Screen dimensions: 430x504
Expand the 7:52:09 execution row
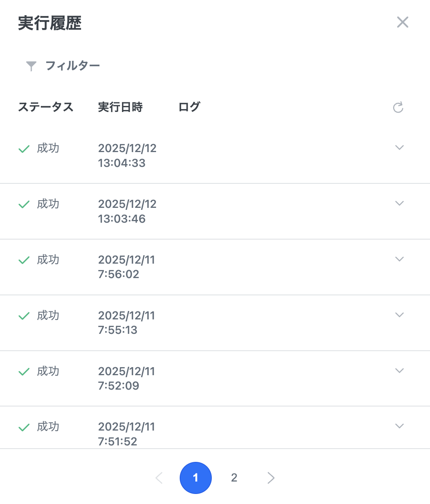(399, 371)
